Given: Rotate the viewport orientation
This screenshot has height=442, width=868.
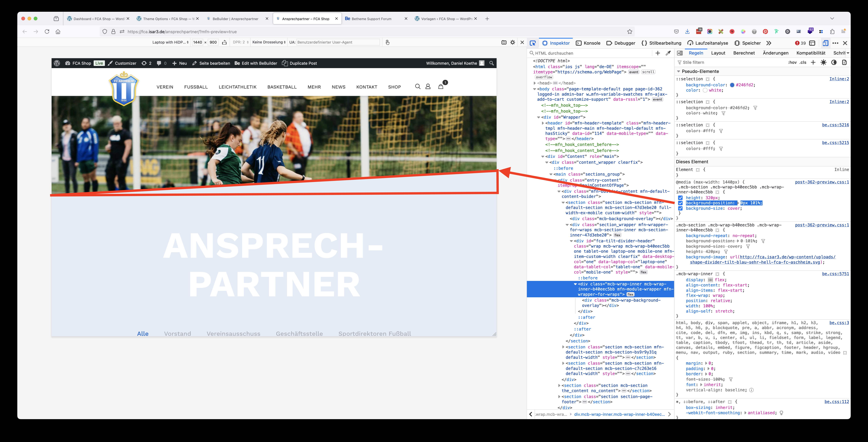Looking at the screenshot, I should tap(224, 42).
